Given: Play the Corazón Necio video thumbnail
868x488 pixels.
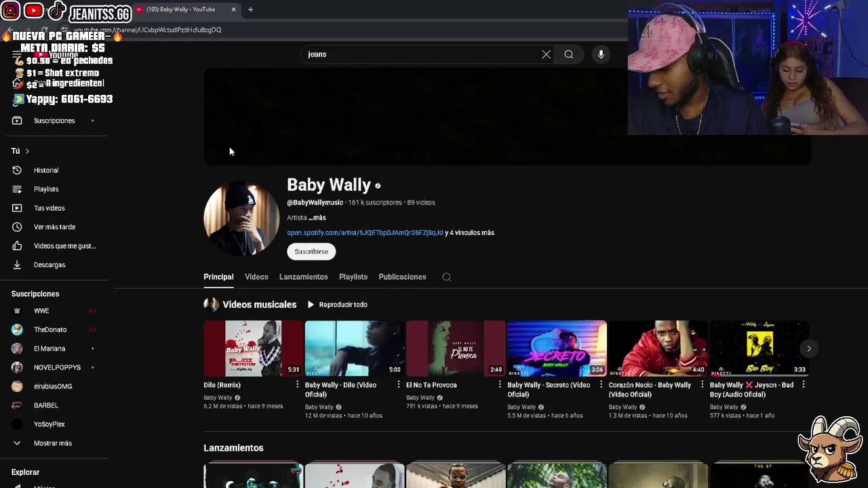Looking at the screenshot, I should pyautogui.click(x=658, y=348).
